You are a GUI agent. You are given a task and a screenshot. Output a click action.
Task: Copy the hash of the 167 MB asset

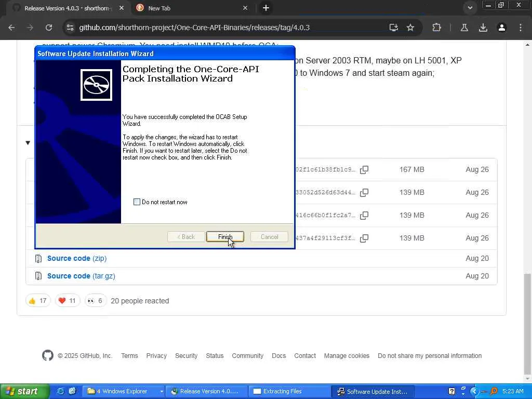coord(364,170)
